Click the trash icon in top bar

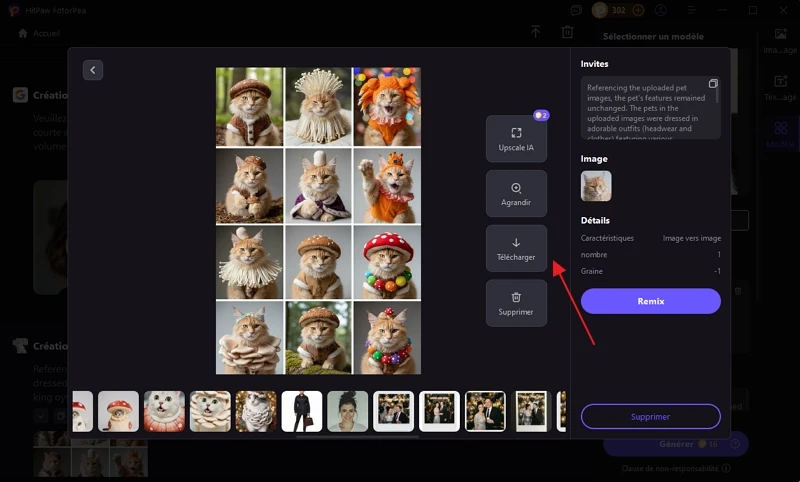pyautogui.click(x=567, y=32)
